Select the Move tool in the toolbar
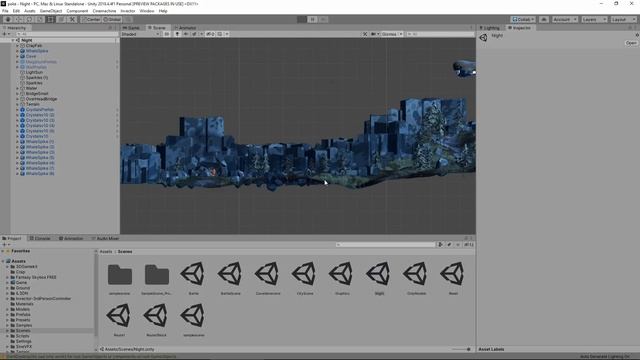Screen dimensions: 640x360 coord(18,19)
